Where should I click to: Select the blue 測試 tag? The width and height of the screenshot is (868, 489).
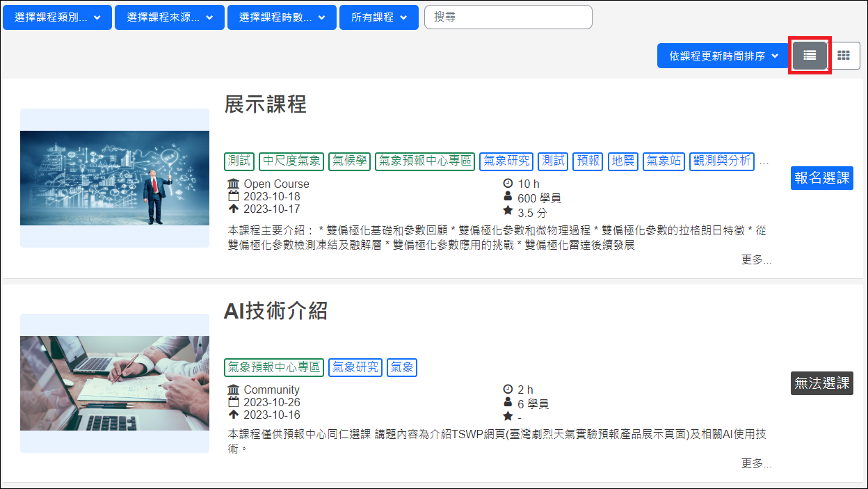553,161
